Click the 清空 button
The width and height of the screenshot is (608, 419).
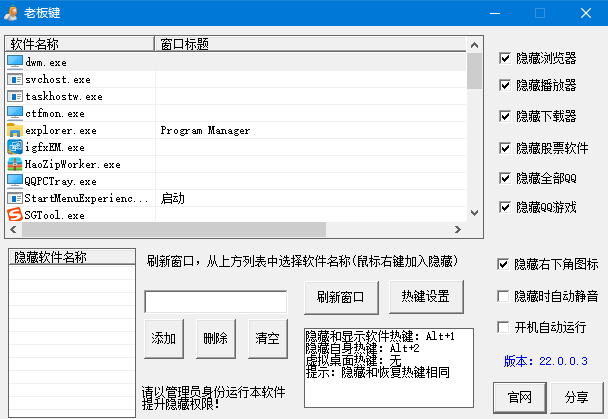point(268,339)
